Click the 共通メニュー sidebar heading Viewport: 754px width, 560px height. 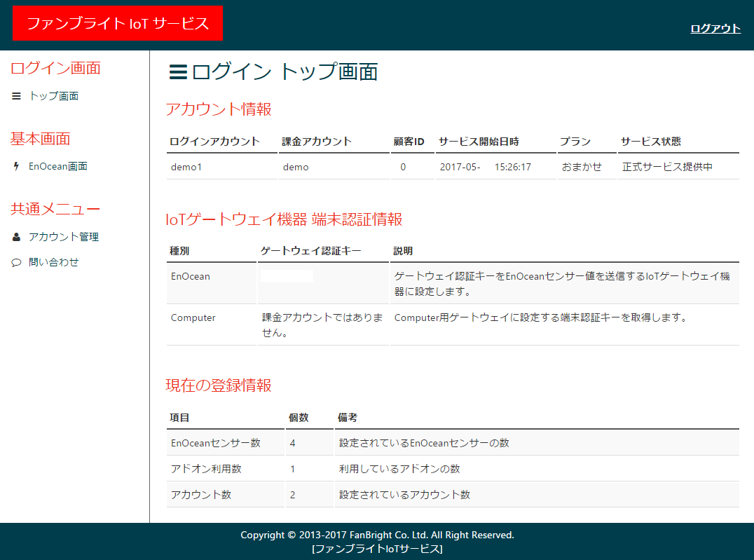56,209
